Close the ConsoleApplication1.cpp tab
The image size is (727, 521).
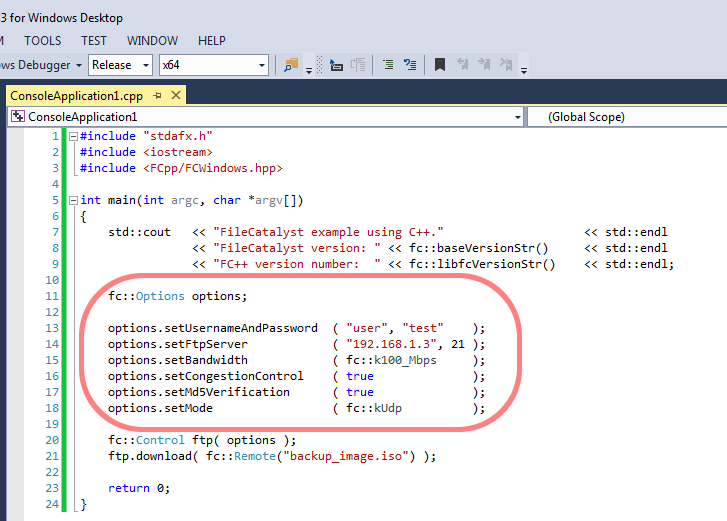click(x=175, y=95)
